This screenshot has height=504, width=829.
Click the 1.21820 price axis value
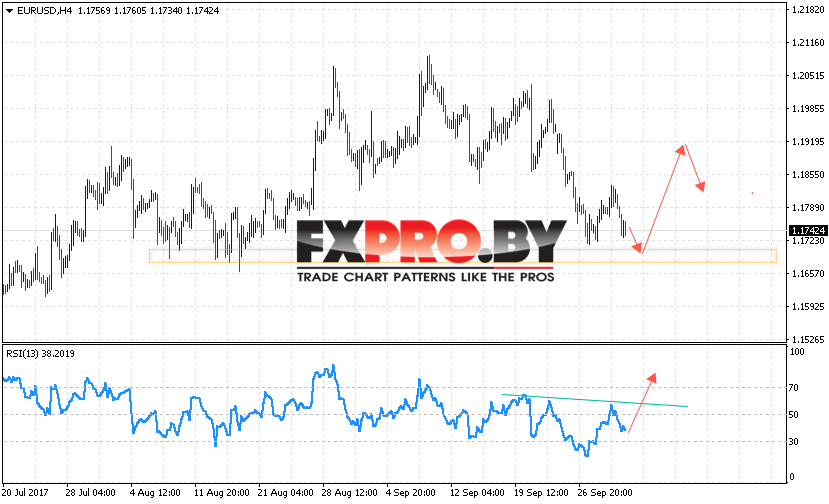(x=808, y=10)
